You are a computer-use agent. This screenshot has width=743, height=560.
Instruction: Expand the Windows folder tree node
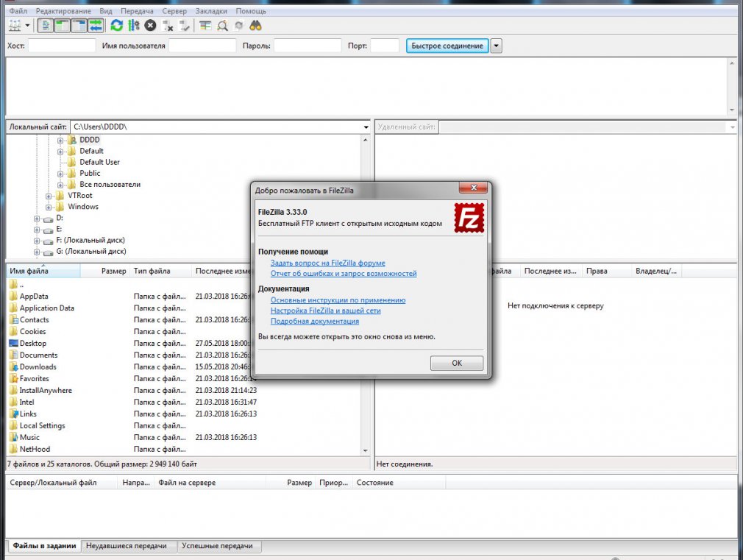pyautogui.click(x=49, y=208)
